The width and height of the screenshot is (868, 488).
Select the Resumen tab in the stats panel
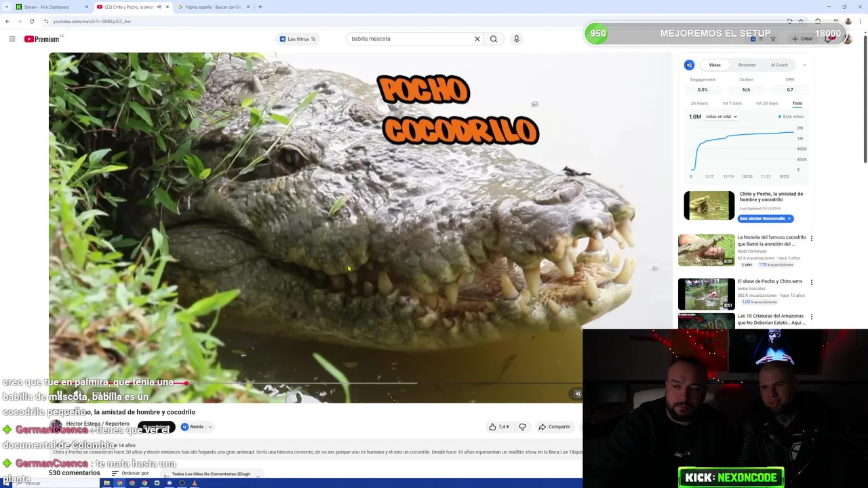pos(747,65)
